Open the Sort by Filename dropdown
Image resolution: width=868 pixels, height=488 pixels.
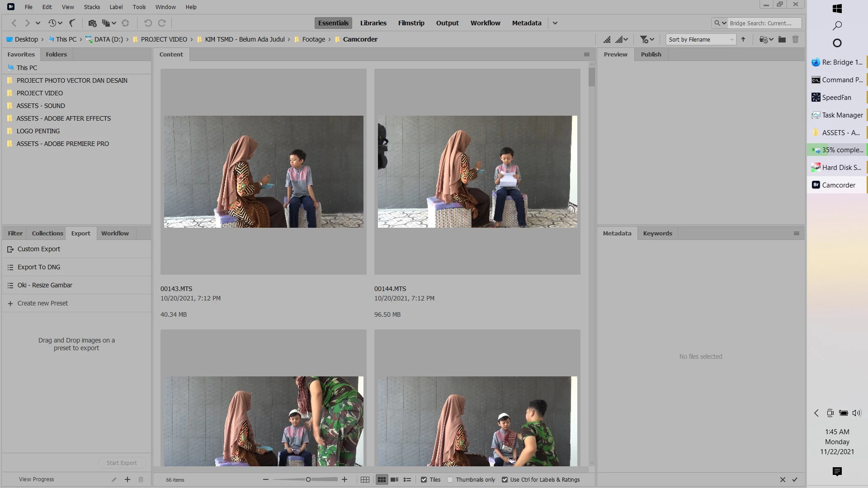point(701,39)
